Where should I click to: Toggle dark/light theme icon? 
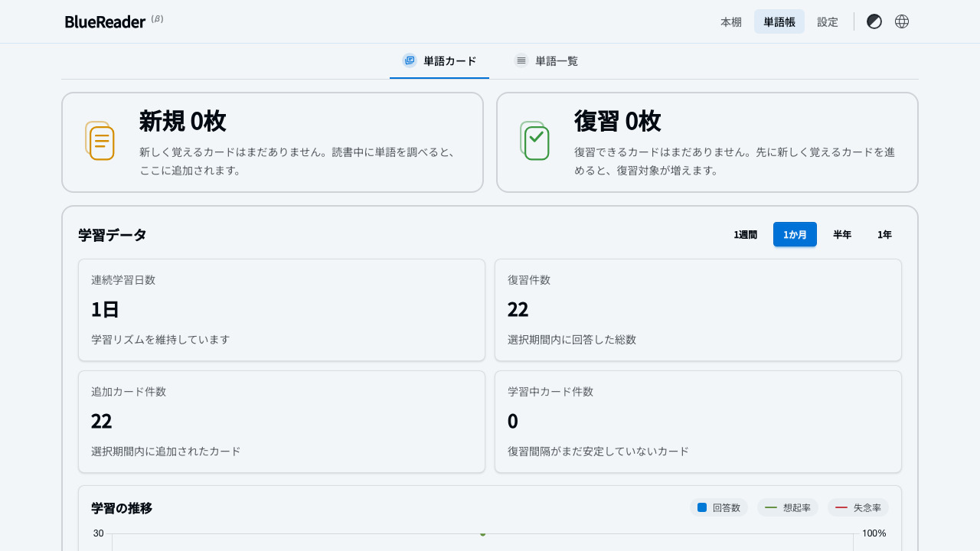coord(874,21)
